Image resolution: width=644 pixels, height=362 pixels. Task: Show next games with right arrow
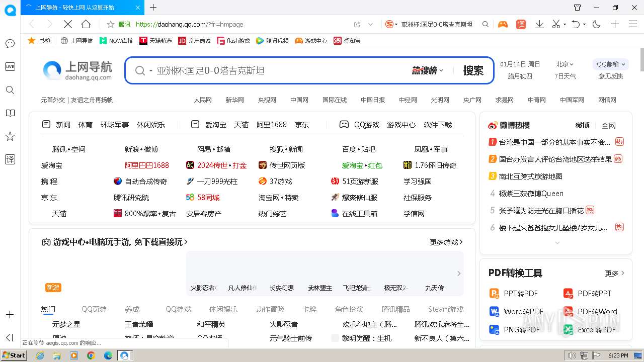[x=458, y=274]
